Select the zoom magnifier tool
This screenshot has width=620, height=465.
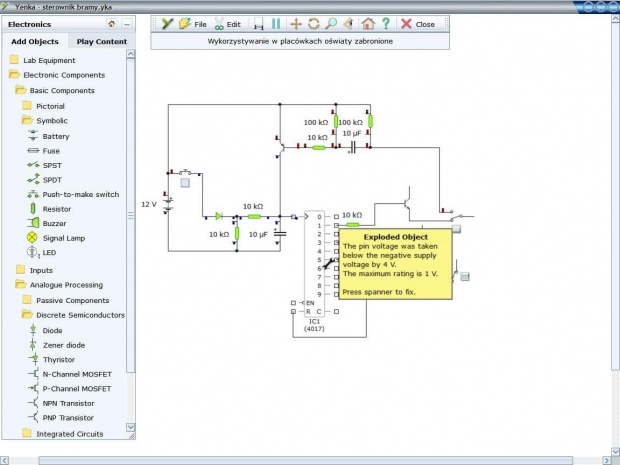[x=331, y=24]
